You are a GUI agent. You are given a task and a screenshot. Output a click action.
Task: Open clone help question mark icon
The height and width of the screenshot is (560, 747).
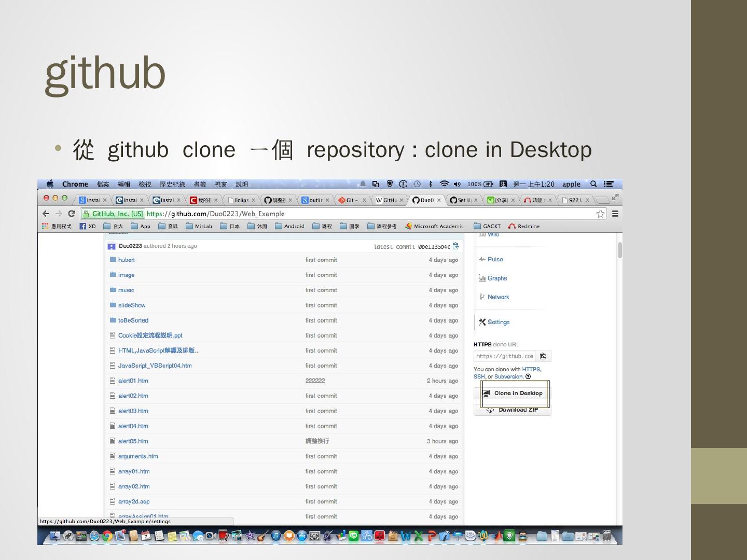click(528, 376)
